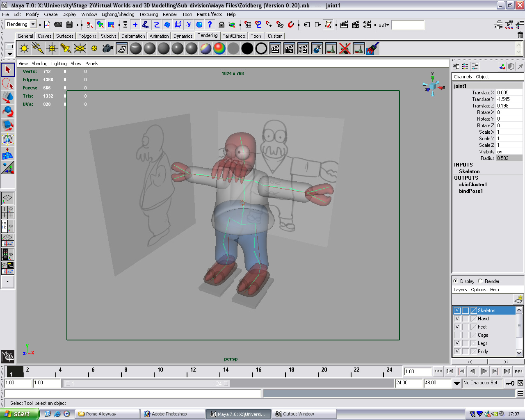
Task: Click the Translate X value field
Action: coord(509,93)
